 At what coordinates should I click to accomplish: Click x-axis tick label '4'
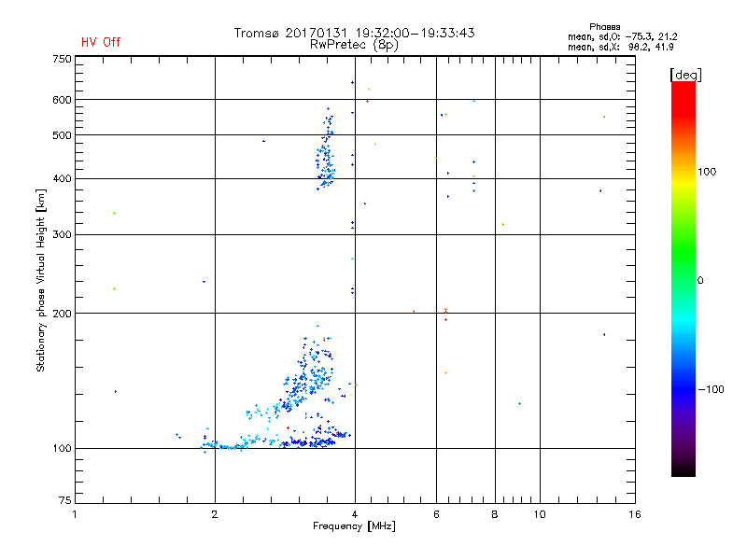355,514
